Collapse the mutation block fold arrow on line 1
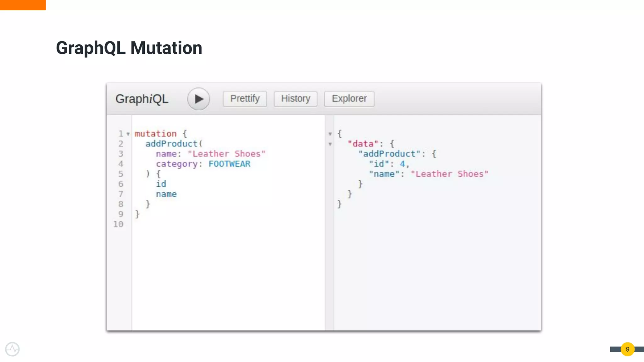The image size is (644, 362). click(128, 134)
